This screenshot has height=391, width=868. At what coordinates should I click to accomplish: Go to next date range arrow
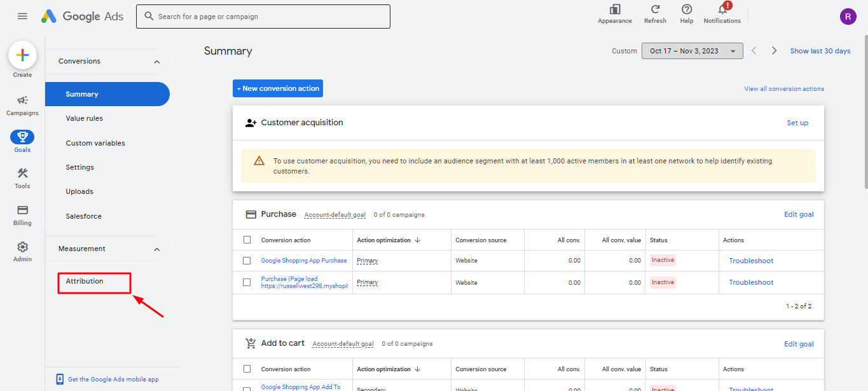click(x=774, y=51)
